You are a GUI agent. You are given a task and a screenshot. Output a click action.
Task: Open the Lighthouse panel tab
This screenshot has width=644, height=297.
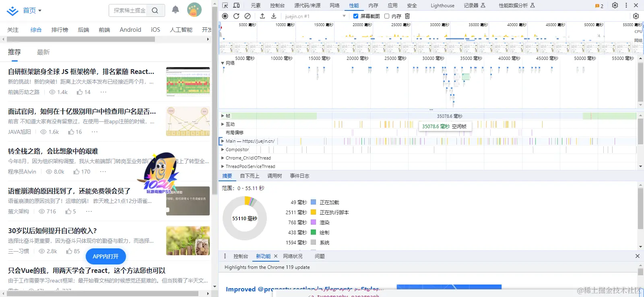pyautogui.click(x=442, y=6)
